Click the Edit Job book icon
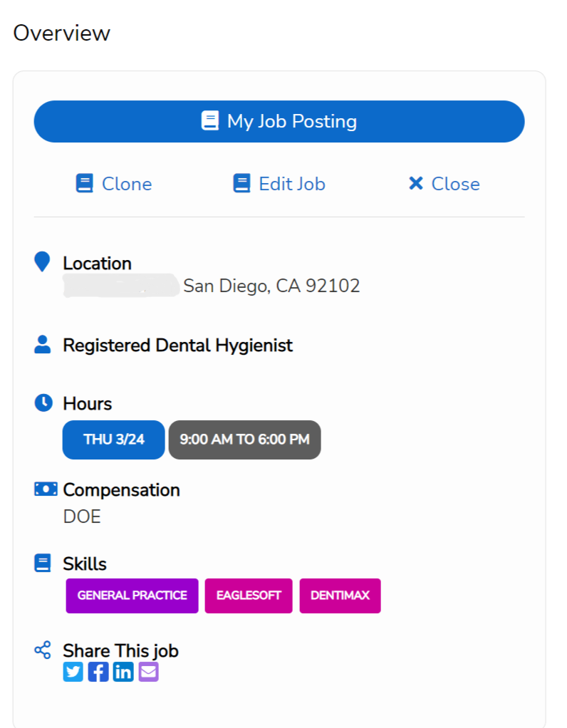Viewport: 567px width, 728px height. (x=241, y=183)
